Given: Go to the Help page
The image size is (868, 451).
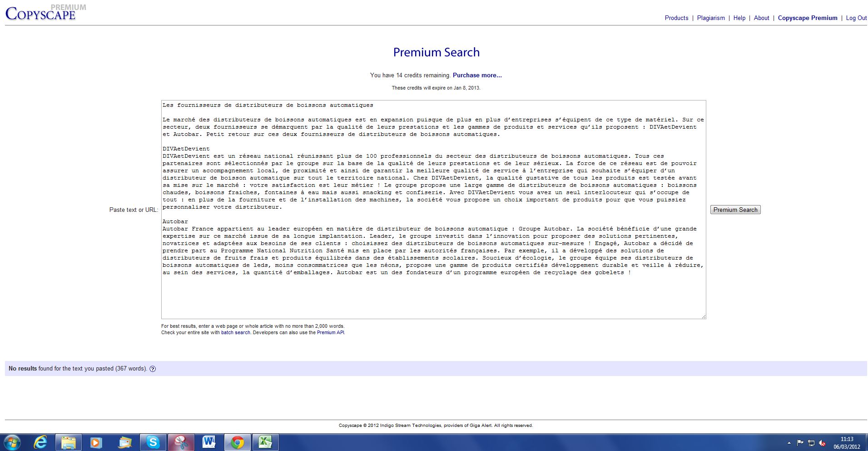Looking at the screenshot, I should pos(739,18).
